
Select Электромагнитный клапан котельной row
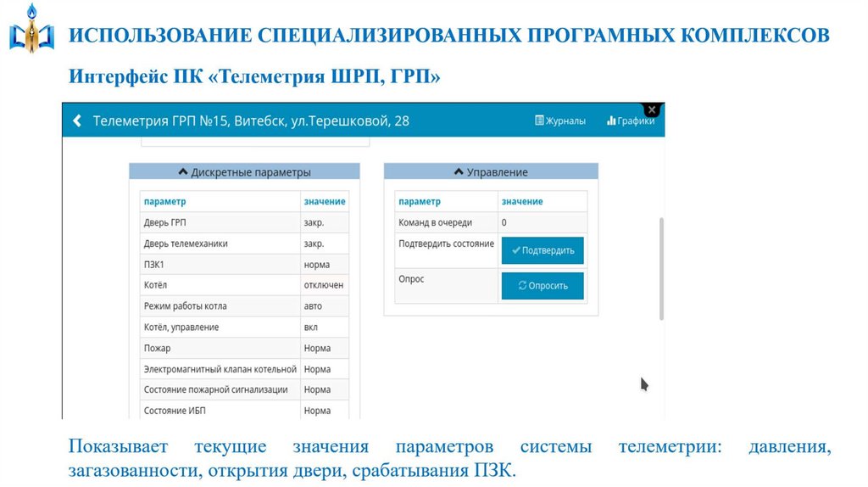pos(245,369)
